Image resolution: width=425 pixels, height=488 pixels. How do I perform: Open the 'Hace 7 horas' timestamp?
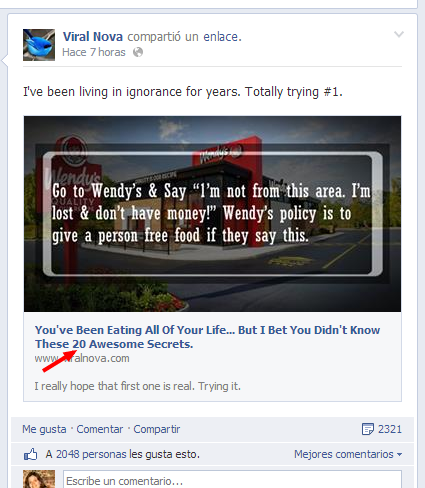[94, 52]
